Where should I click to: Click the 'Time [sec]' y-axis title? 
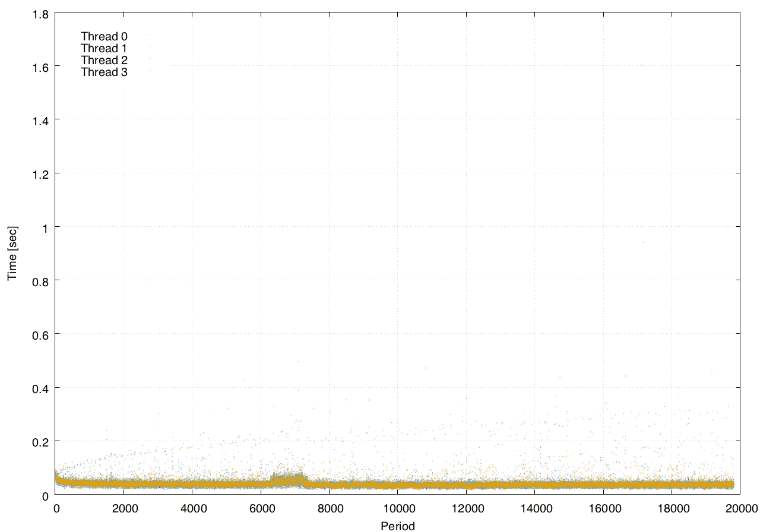pos(12,254)
